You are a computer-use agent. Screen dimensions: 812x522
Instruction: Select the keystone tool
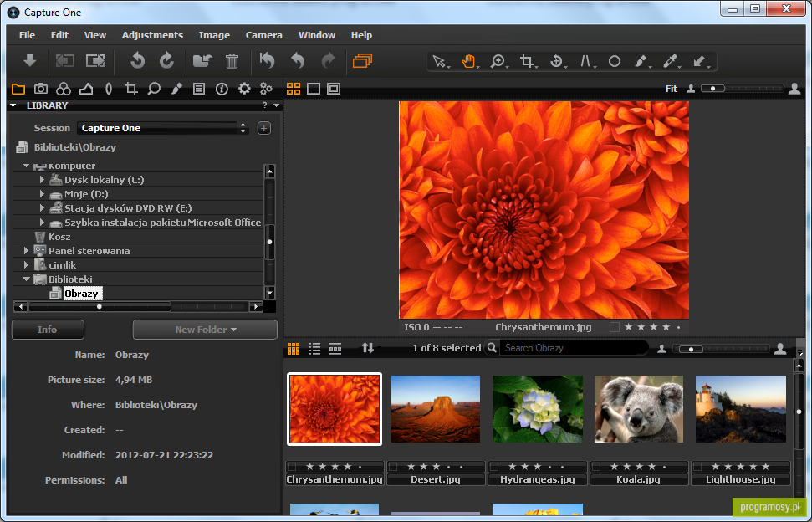tap(585, 62)
